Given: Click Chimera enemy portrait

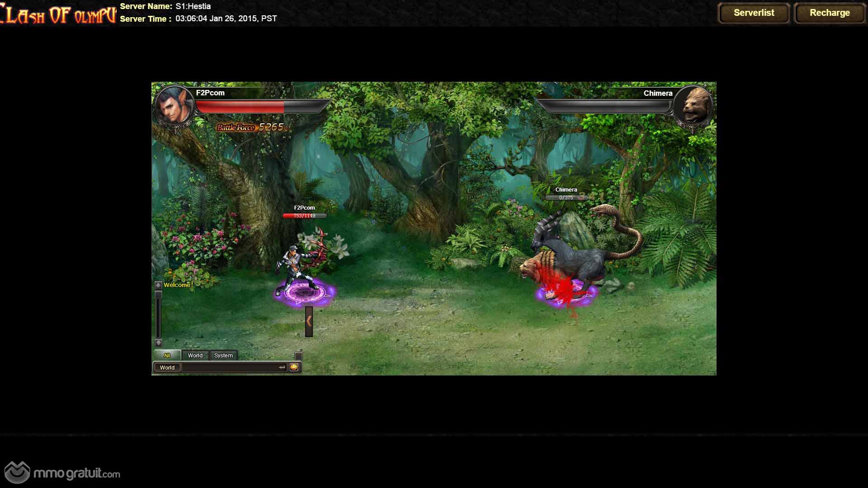Looking at the screenshot, I should (x=693, y=107).
